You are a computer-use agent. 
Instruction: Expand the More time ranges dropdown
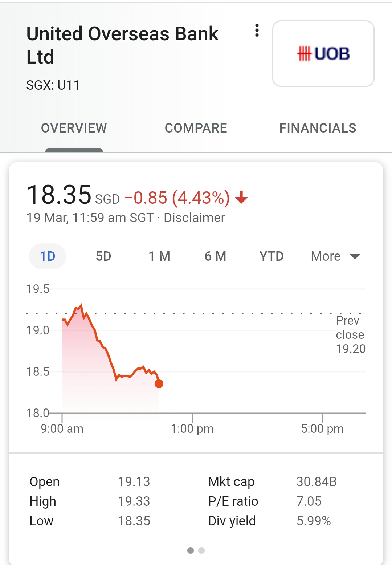[326, 256]
